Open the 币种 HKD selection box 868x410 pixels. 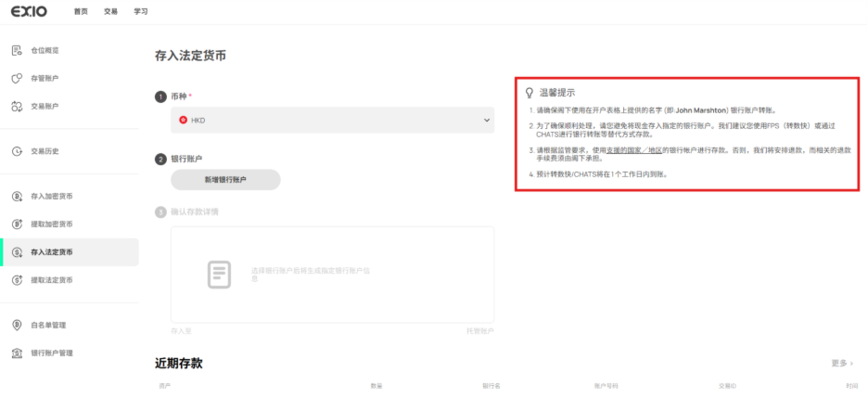tap(332, 121)
